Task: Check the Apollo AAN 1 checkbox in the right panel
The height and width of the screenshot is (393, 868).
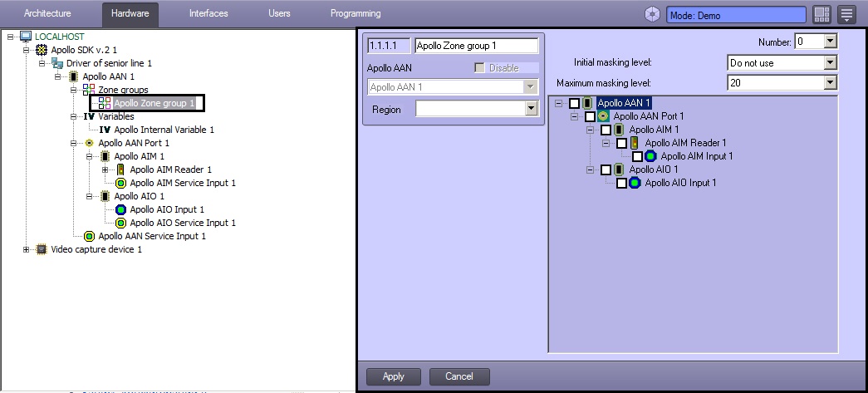Action: click(x=575, y=103)
